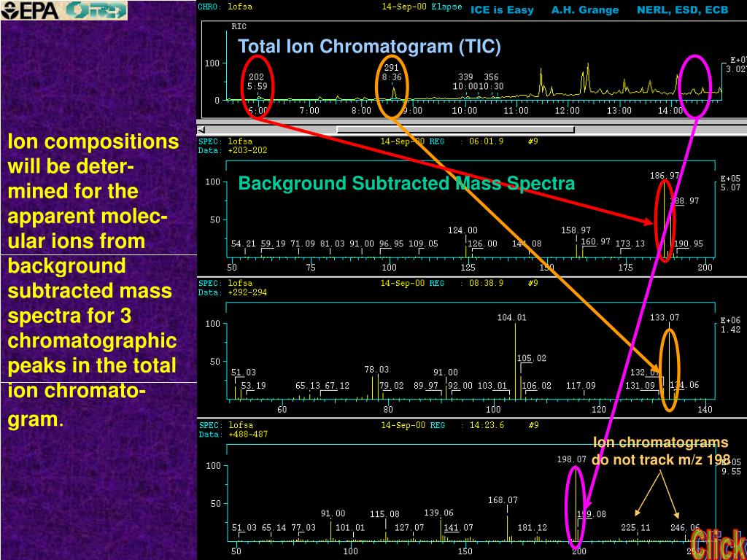Viewport: 747px width, 560px height.
Task: Click the 'Ion compositions will be' sidebar paragraph
Action: pos(93,281)
